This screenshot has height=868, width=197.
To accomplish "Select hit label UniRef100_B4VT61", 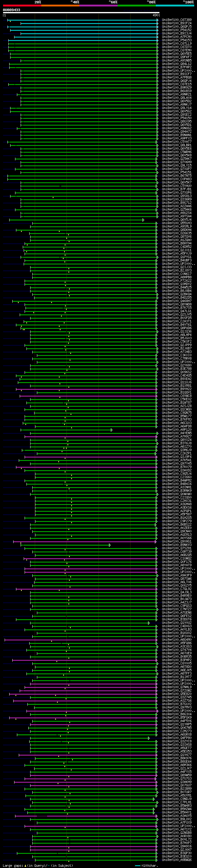I will 177,325.
